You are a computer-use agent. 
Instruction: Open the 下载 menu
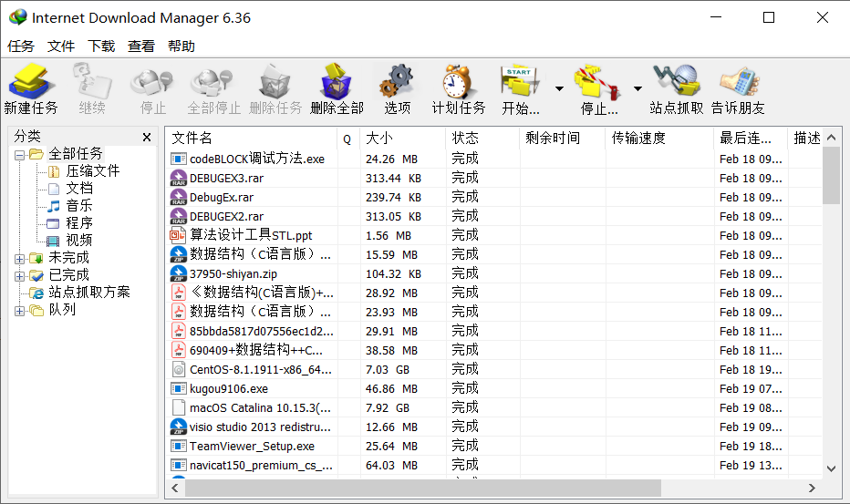[101, 46]
